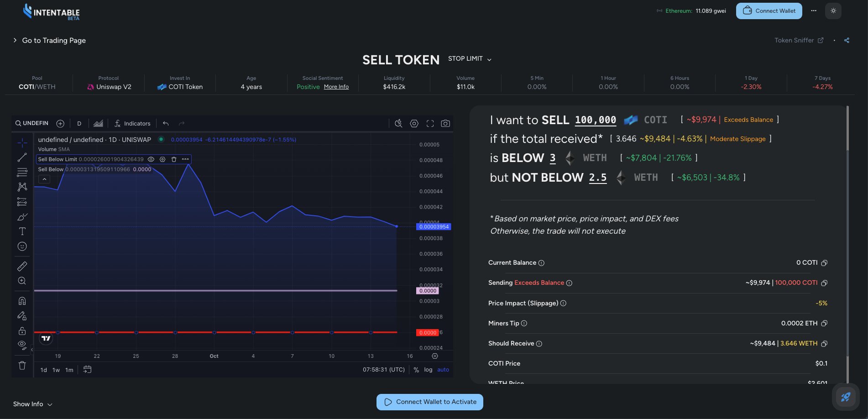Open Sell Below Limit indicator settings
This screenshot has width=868, height=419.
pyautogui.click(x=162, y=159)
